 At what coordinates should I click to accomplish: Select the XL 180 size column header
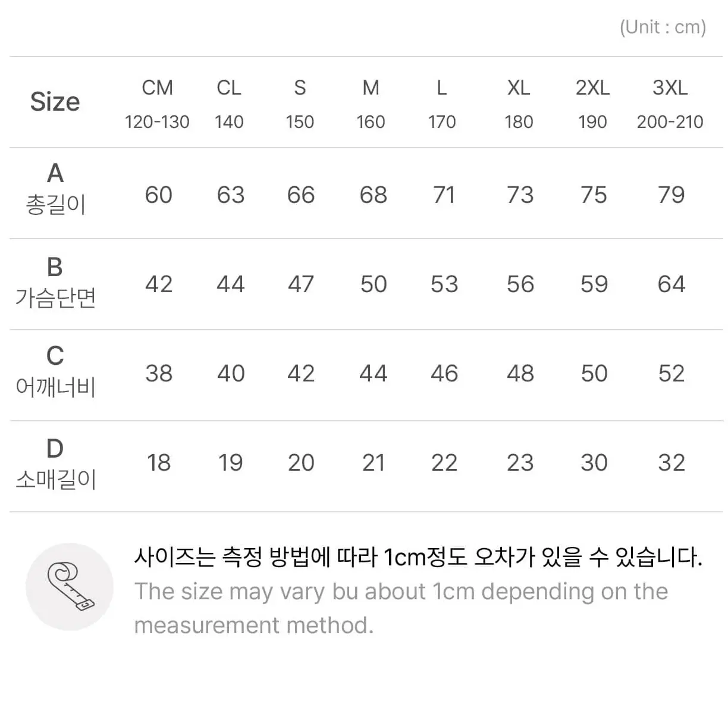coord(519,104)
